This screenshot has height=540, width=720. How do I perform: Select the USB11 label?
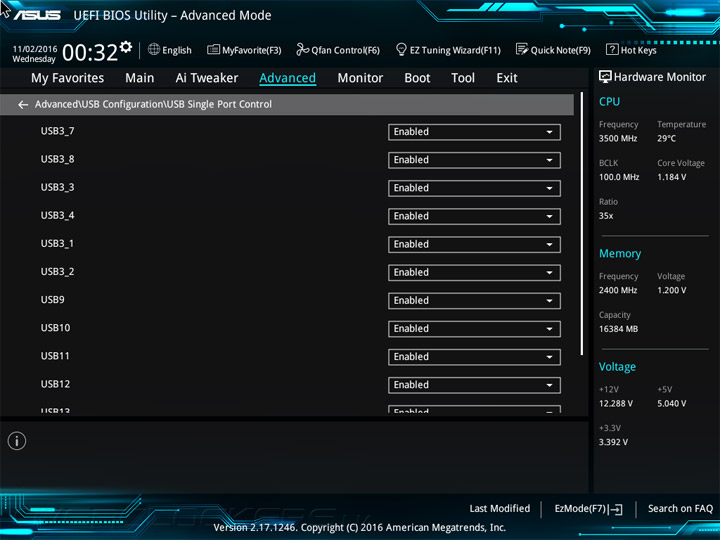55,356
